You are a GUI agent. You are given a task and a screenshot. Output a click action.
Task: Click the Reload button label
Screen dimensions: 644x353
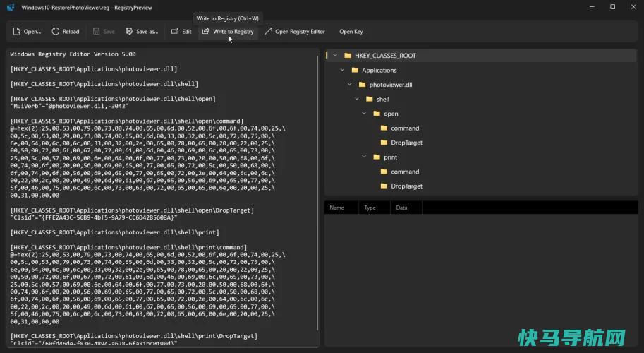tap(71, 32)
